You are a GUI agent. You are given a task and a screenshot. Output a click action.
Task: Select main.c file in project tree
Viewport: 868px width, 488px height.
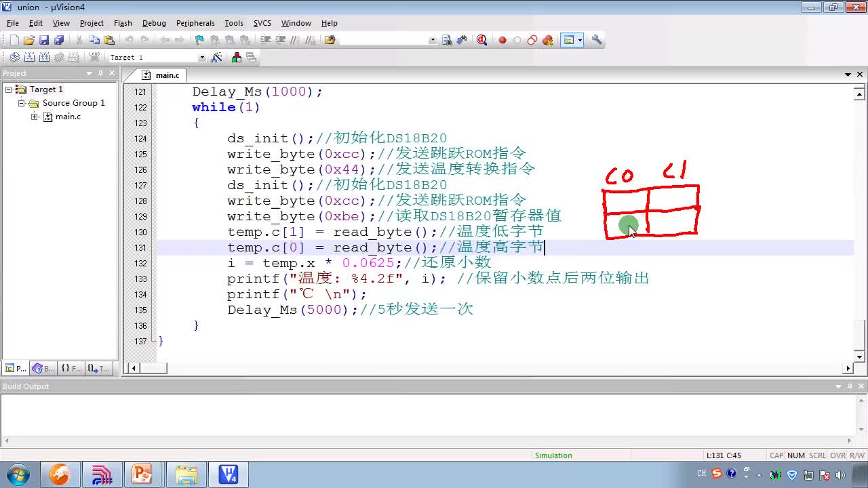(x=68, y=117)
